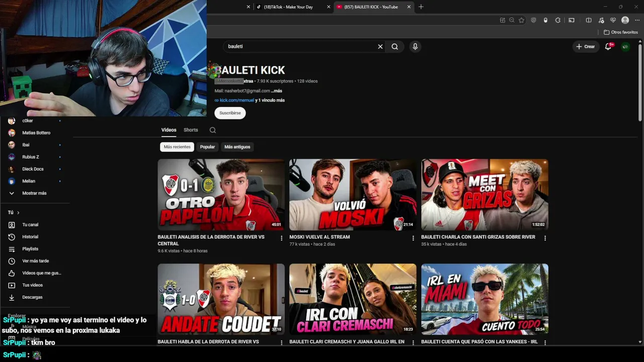Open browser extensions puzzle icon
The image size is (644, 362).
pos(558,20)
